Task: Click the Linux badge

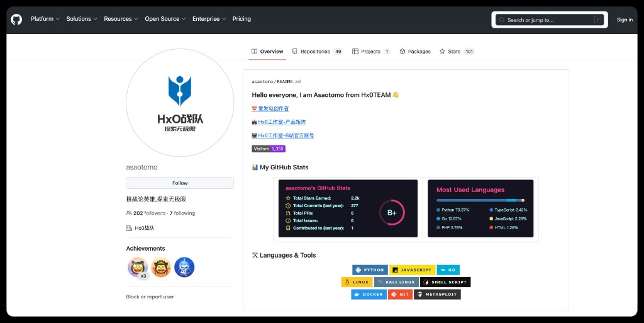Action: click(x=357, y=282)
